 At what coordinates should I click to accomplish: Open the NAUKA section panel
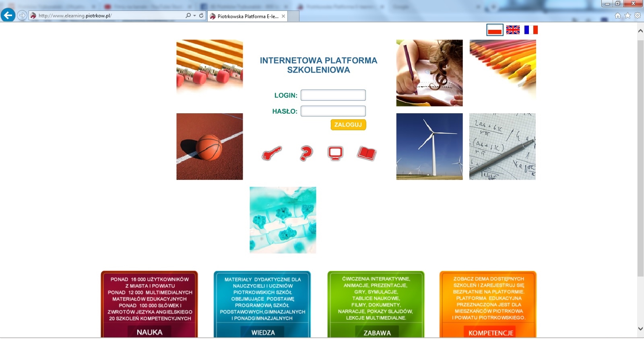[149, 332]
